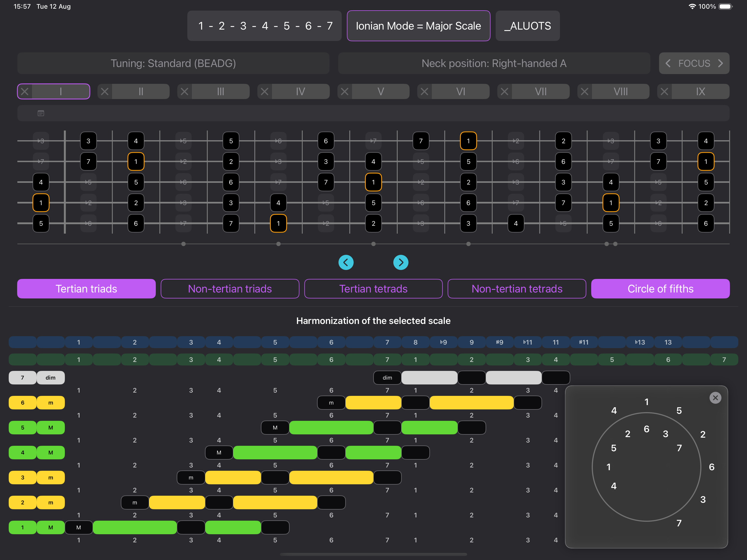Click the M quality chip for degree 4

tap(51, 453)
